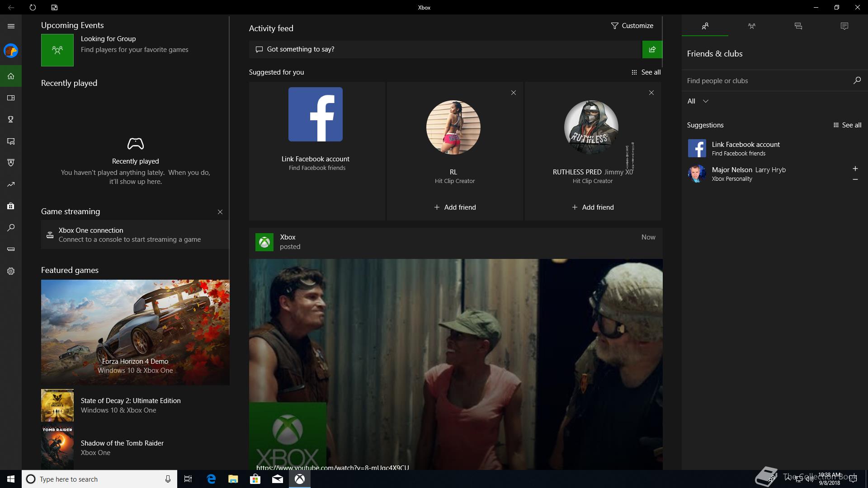Screen dimensions: 868x488
Task: Click See all in Suggested for you
Action: [646, 72]
